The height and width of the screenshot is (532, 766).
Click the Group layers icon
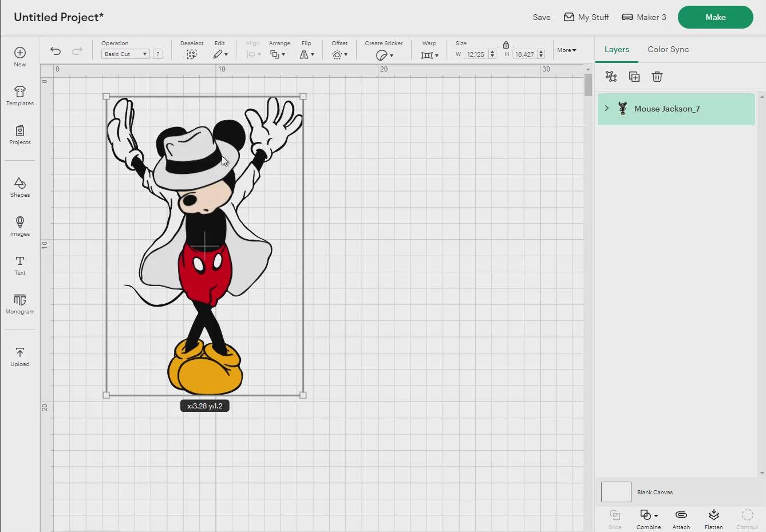[x=611, y=77]
